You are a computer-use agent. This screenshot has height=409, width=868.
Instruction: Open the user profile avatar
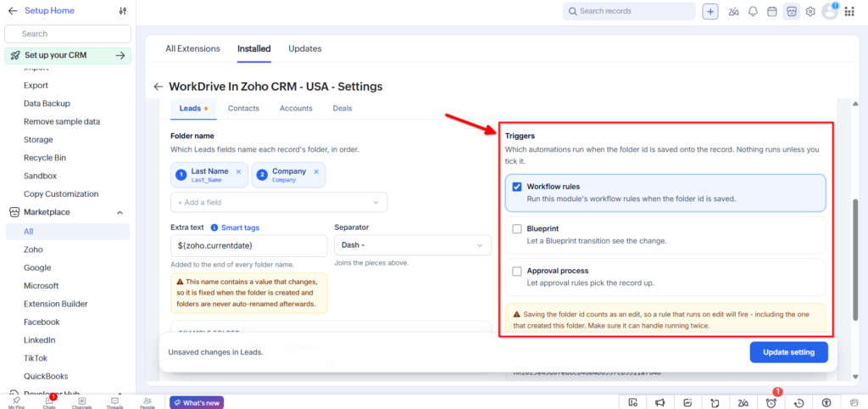[830, 11]
